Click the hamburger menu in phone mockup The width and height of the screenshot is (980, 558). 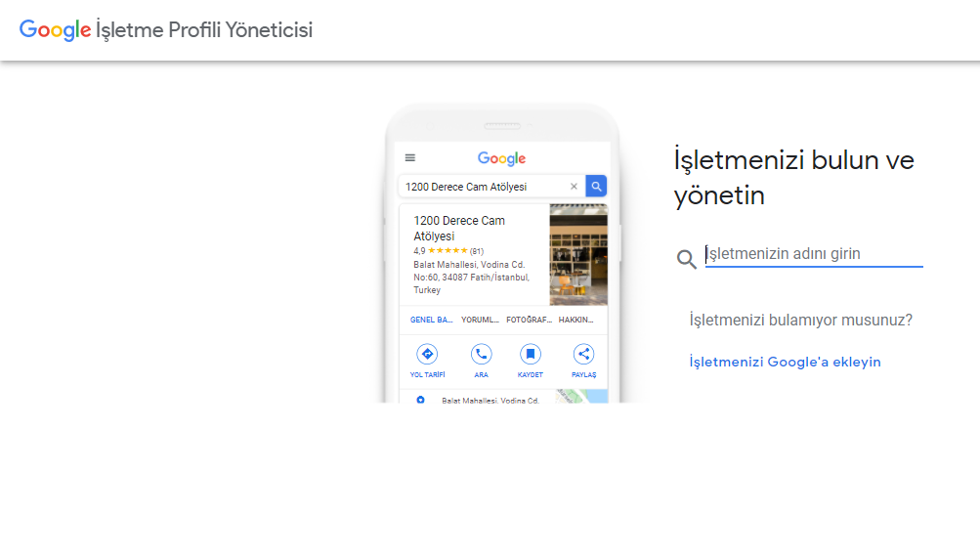pyautogui.click(x=410, y=158)
